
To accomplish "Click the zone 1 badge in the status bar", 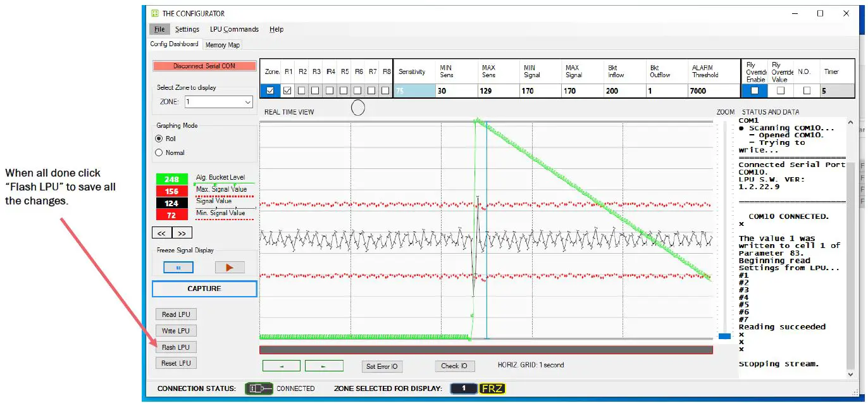I will [464, 388].
